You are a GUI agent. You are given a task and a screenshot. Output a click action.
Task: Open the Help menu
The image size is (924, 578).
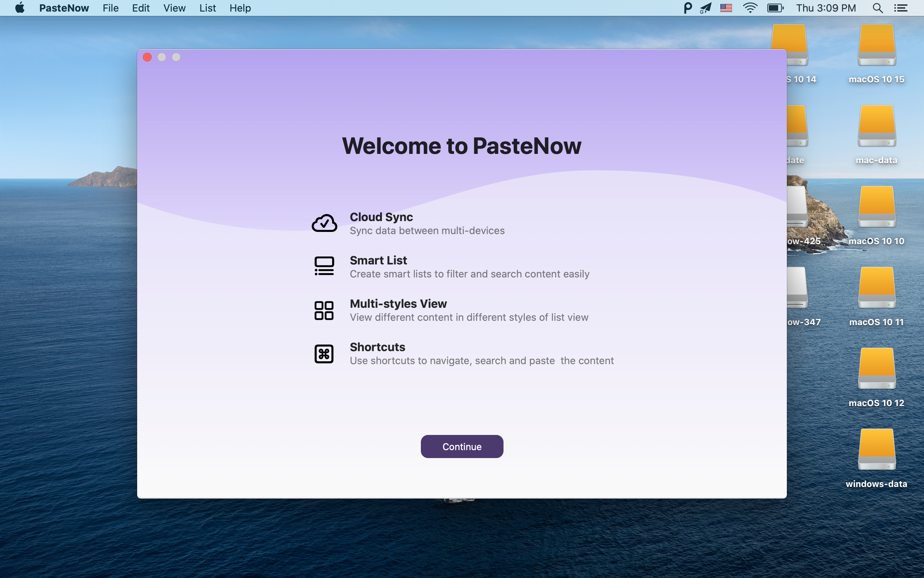tap(240, 8)
